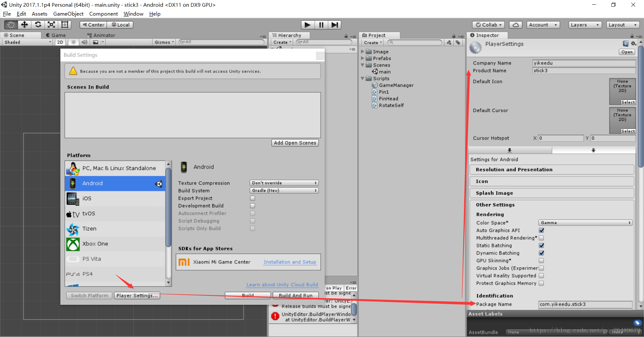Toggle 2D scene view mode
The image size is (644, 337).
tap(60, 42)
